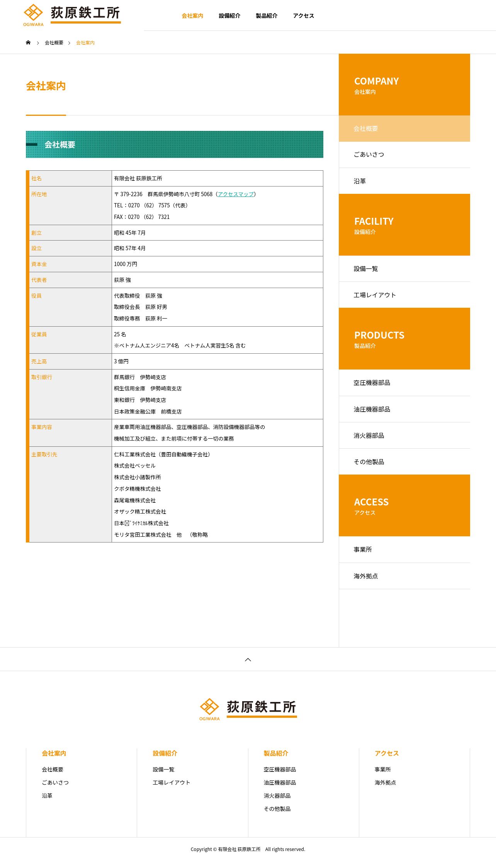This screenshot has width=496, height=868.
Task: Click footer link ごあいさつ
Action: pyautogui.click(x=55, y=783)
